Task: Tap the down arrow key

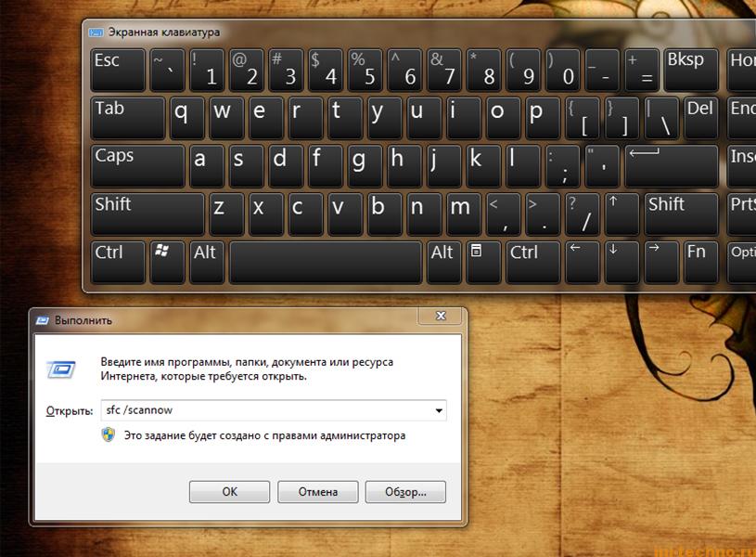Action: coord(622,262)
